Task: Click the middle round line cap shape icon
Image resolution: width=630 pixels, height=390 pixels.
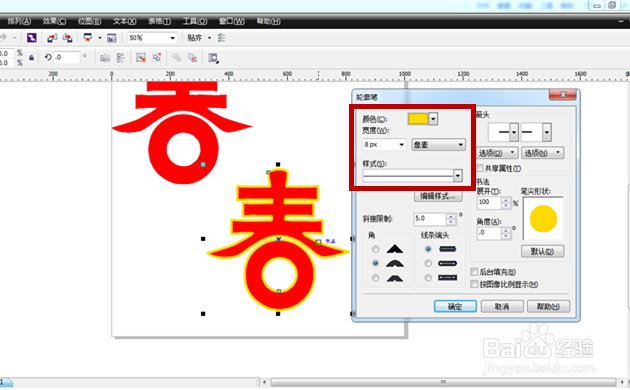Action: pyautogui.click(x=448, y=263)
